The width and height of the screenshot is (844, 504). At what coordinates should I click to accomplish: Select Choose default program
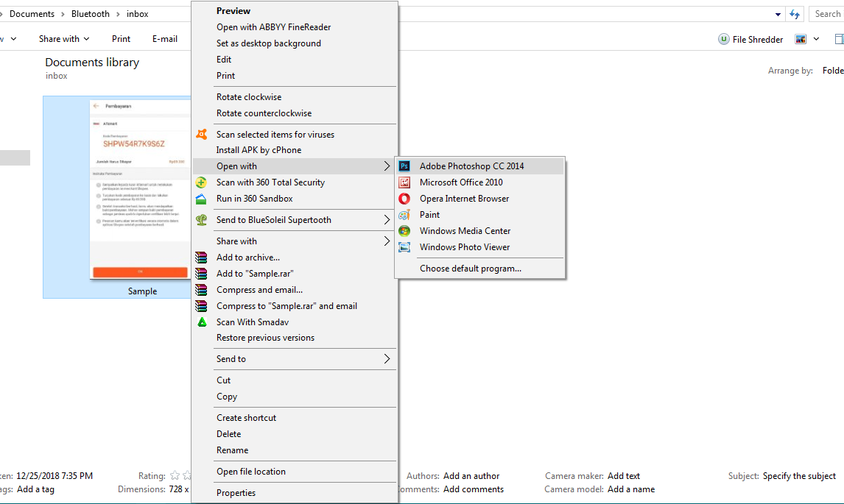pos(471,269)
